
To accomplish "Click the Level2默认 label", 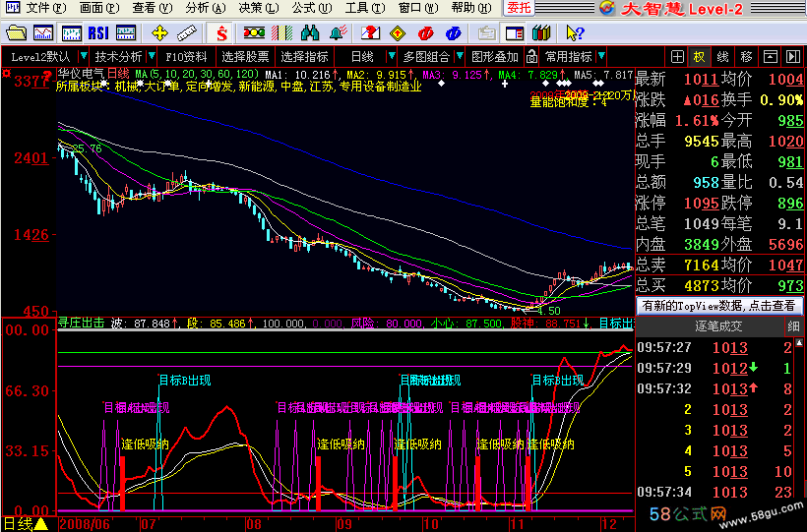I will (40, 57).
